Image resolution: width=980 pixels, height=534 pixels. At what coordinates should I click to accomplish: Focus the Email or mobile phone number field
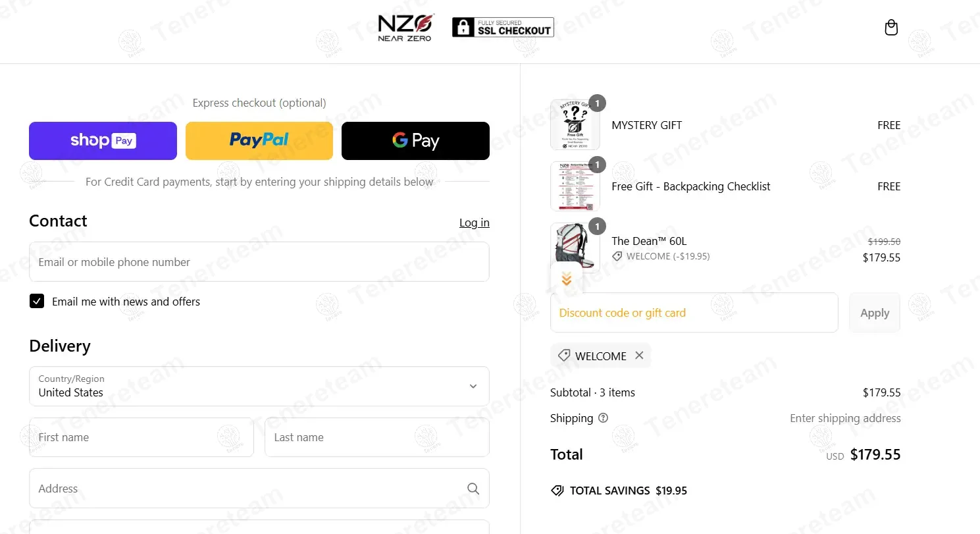pos(259,262)
